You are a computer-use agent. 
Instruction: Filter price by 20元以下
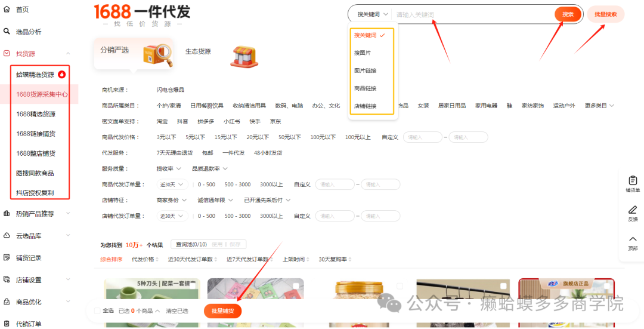[258, 137]
